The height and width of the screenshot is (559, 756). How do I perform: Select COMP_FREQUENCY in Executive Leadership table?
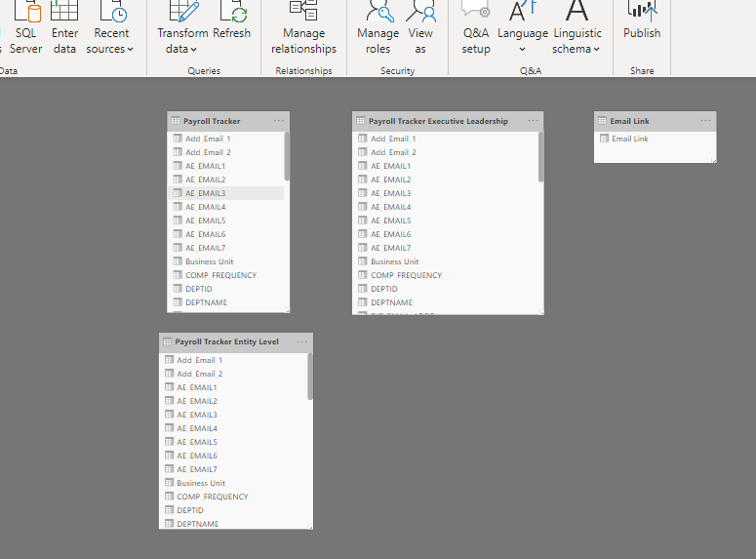[446, 275]
